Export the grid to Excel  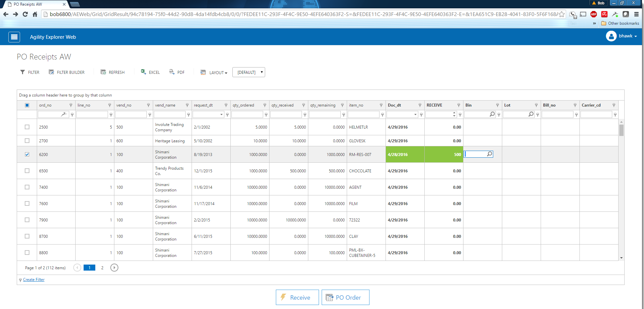(150, 72)
